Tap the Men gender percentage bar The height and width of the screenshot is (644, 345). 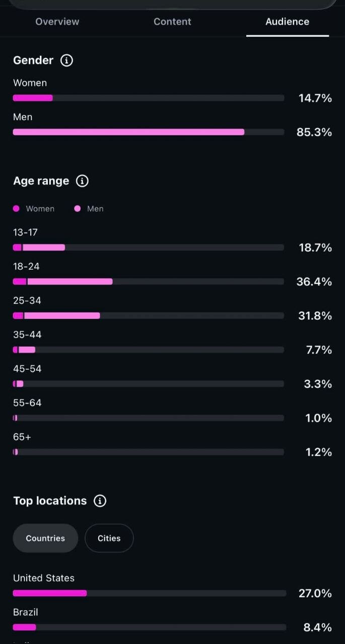pos(149,132)
